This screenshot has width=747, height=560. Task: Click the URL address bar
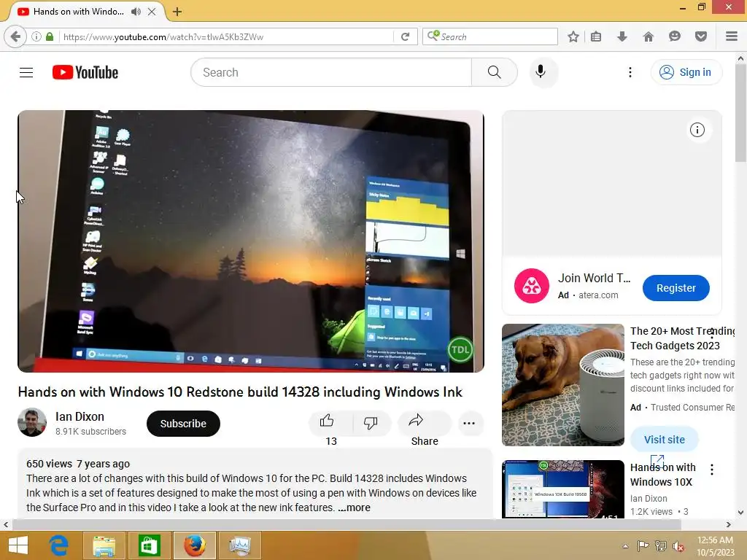click(226, 36)
